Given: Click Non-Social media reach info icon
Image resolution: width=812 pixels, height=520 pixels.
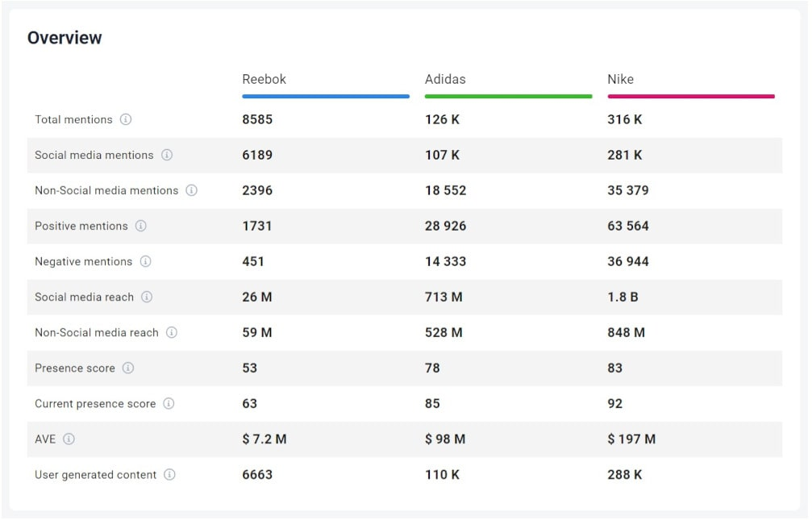Looking at the screenshot, I should [x=172, y=332].
